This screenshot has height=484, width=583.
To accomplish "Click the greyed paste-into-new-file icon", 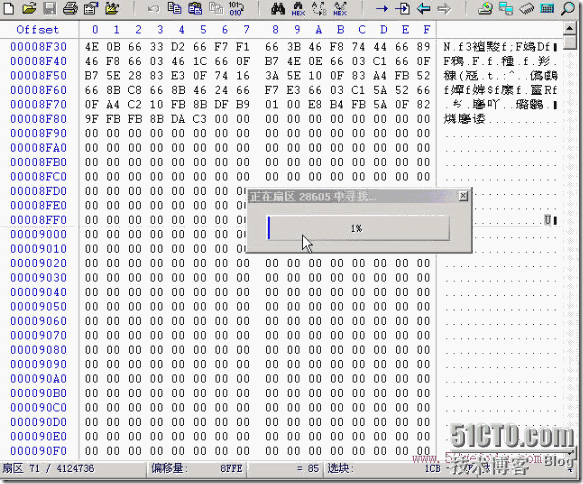I will click(216, 8).
